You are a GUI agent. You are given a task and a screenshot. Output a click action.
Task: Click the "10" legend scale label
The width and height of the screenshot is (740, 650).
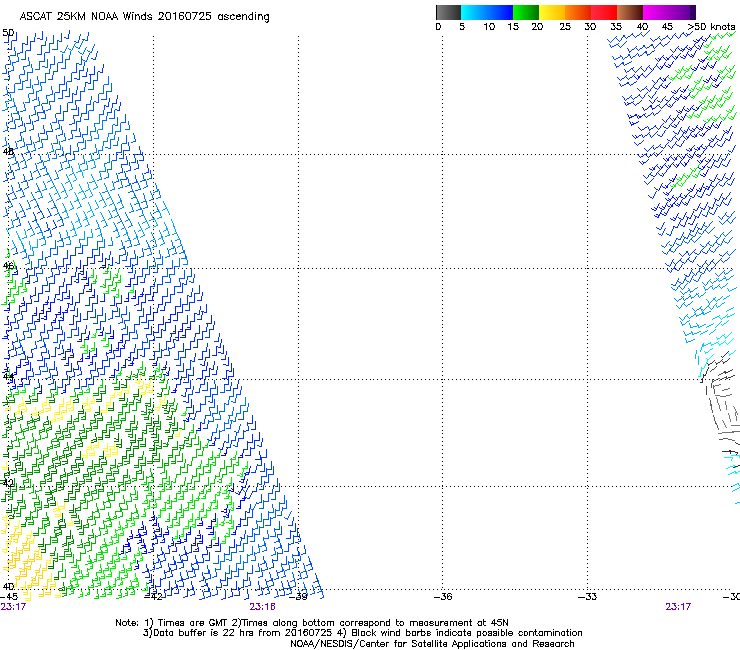pos(489,27)
